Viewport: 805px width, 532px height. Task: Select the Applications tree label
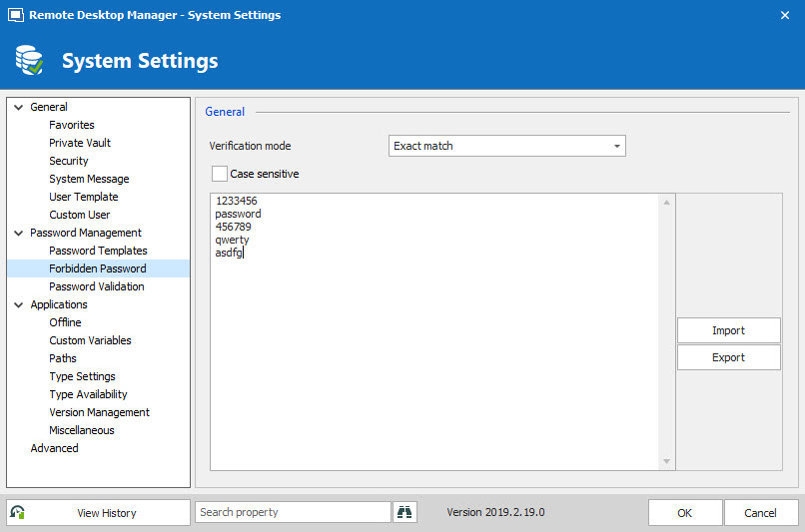click(59, 304)
